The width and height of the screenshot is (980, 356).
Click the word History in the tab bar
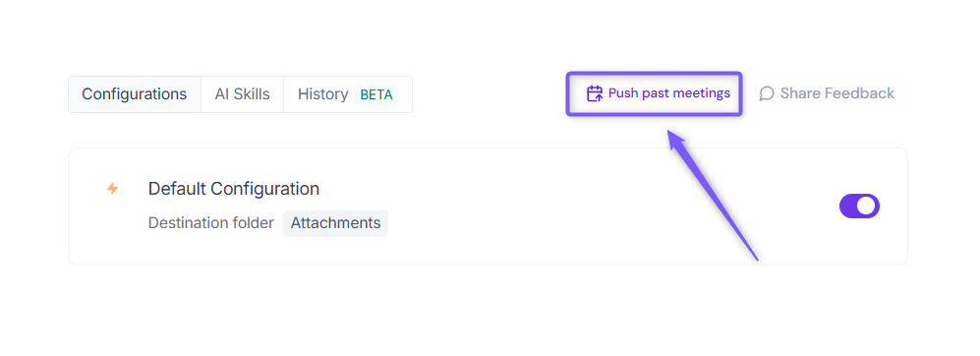323,94
